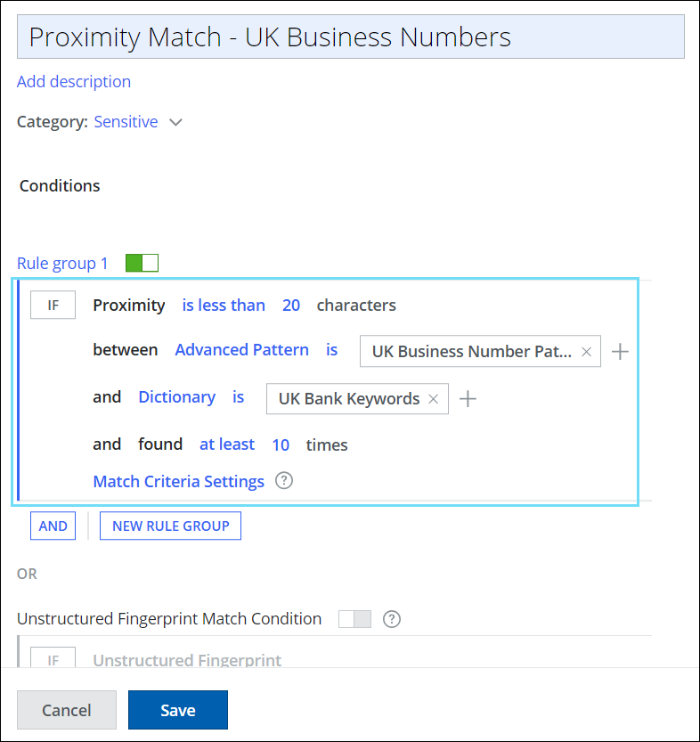Open Match Criteria Settings link
The height and width of the screenshot is (742, 700).
(x=178, y=481)
